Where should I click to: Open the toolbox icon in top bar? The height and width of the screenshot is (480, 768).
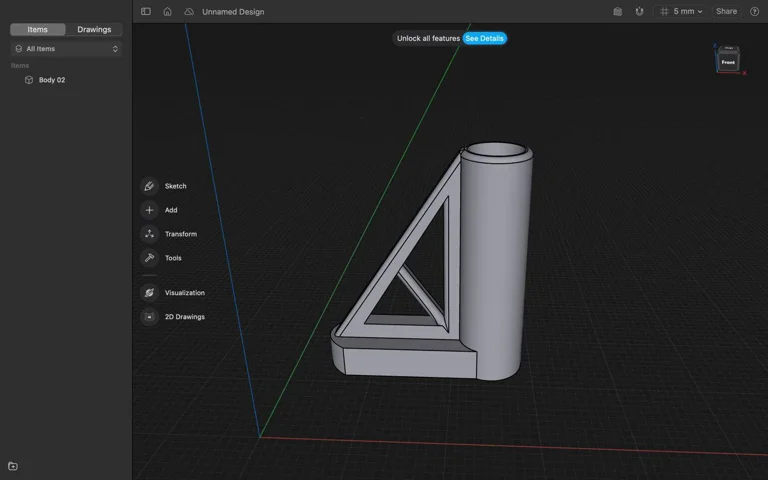(617, 12)
